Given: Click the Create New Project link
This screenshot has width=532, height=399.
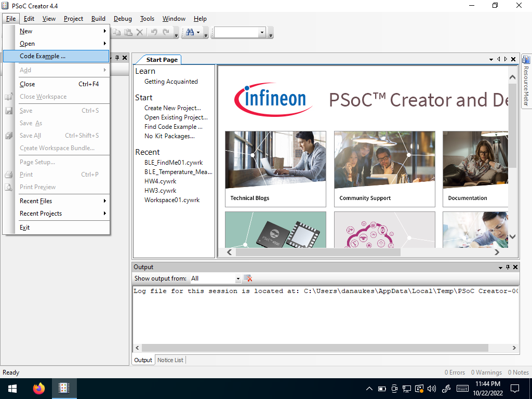Looking at the screenshot, I should point(172,108).
